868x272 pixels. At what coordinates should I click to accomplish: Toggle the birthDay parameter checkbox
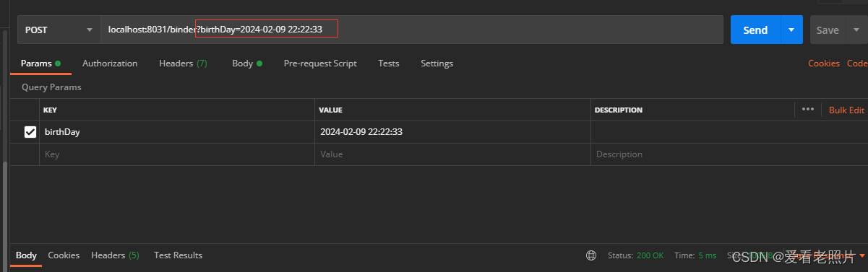click(30, 132)
